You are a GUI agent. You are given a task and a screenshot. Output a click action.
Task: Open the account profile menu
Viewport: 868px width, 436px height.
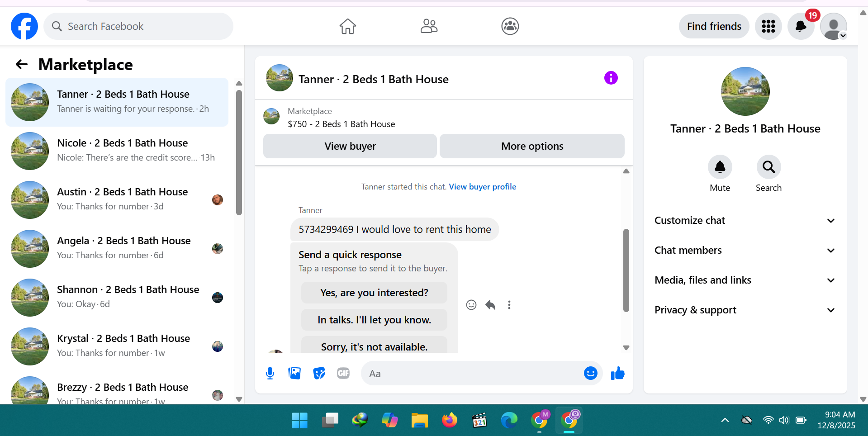[x=833, y=26]
